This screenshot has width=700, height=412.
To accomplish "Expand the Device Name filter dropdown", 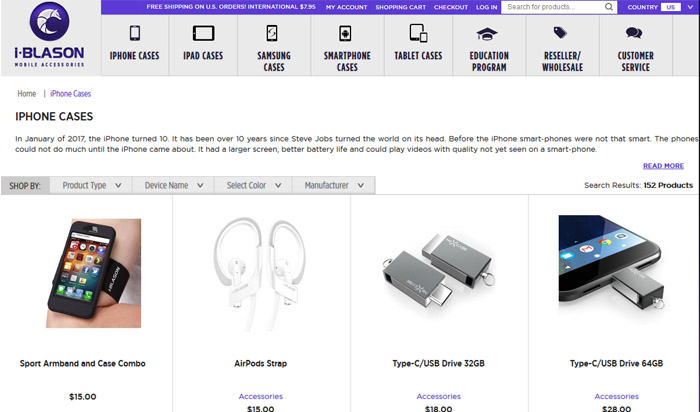I will point(173,185).
